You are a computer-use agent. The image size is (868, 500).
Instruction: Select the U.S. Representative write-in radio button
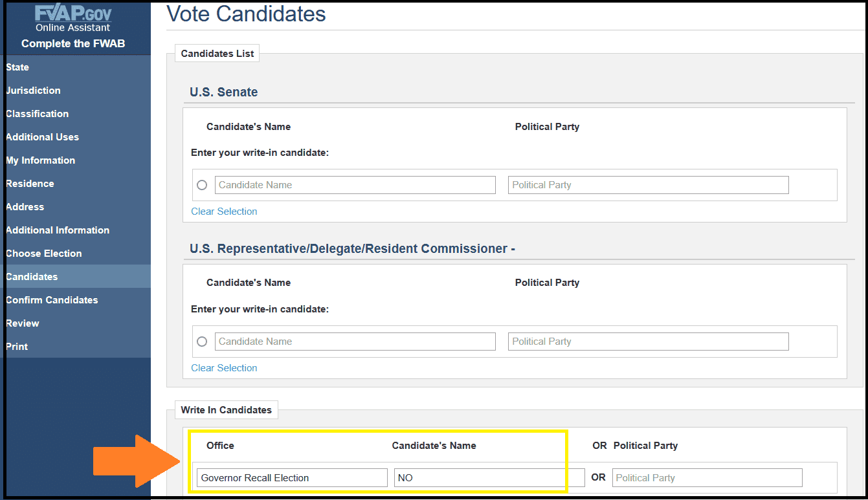pyautogui.click(x=202, y=342)
